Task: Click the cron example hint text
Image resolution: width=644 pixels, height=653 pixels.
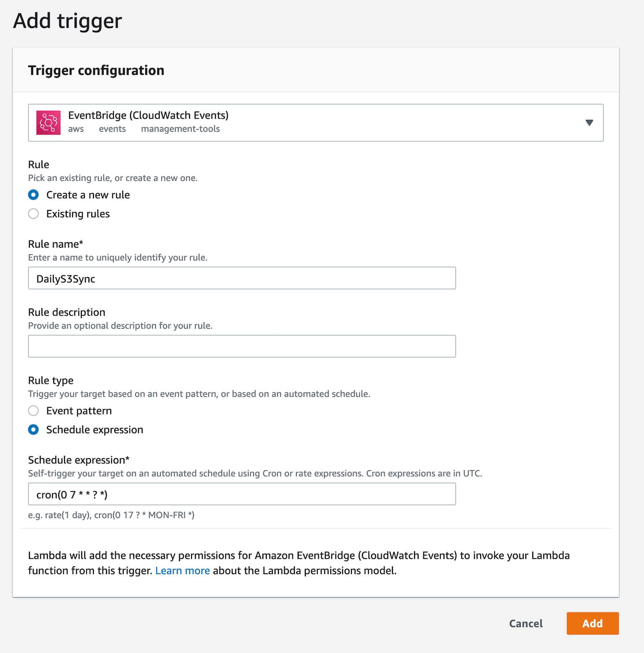Action: 111,515
